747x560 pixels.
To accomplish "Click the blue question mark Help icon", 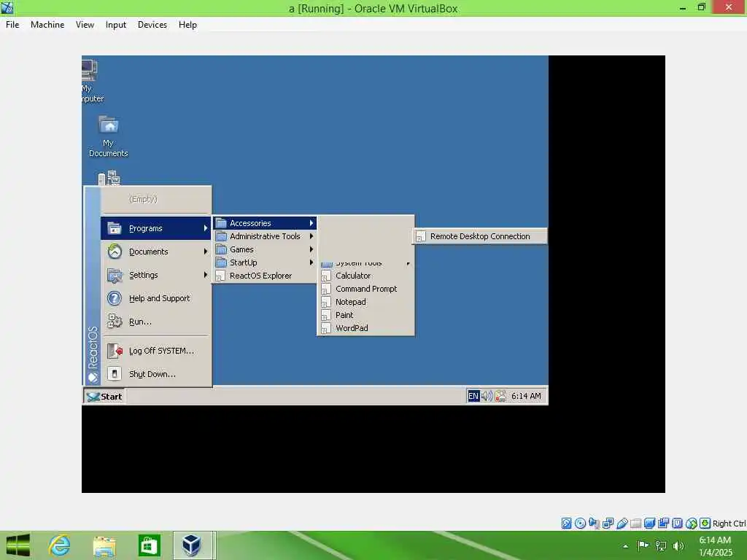I will coord(115,298).
